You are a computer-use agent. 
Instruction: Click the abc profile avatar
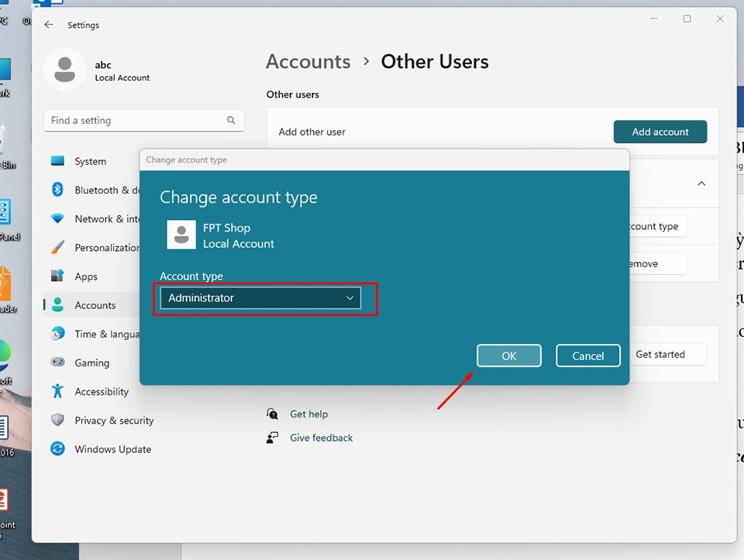point(65,70)
